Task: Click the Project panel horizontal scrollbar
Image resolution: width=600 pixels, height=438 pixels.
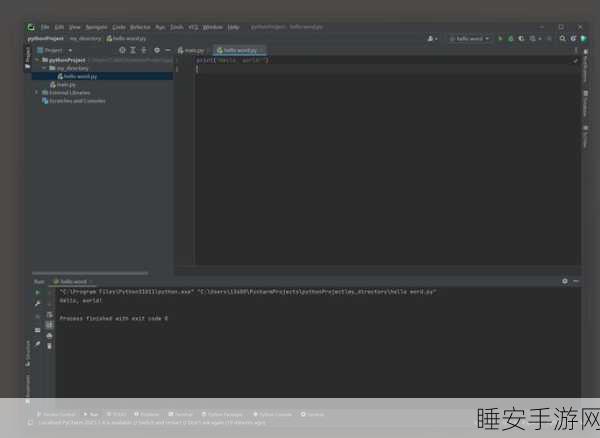Action: (x=90, y=273)
